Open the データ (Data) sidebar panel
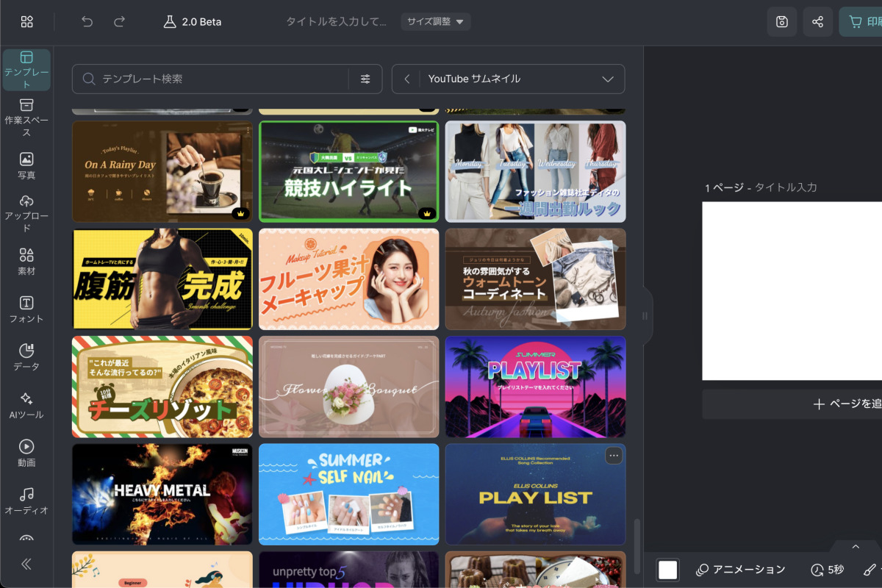The height and width of the screenshot is (588, 882). [26, 354]
